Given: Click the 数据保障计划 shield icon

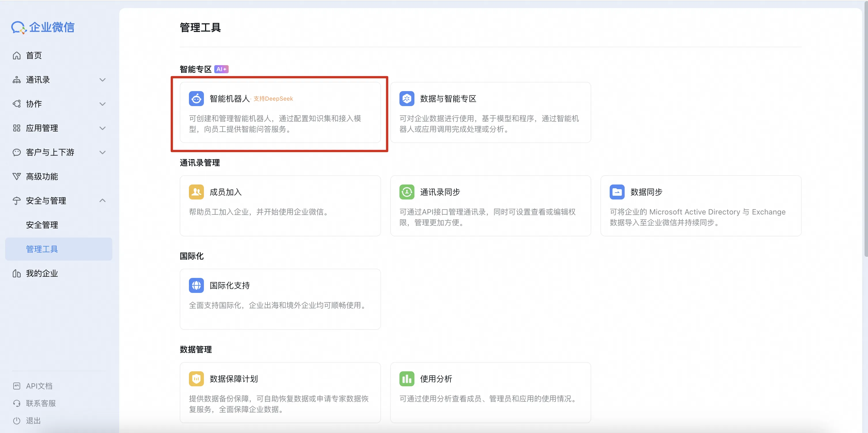Looking at the screenshot, I should (196, 378).
